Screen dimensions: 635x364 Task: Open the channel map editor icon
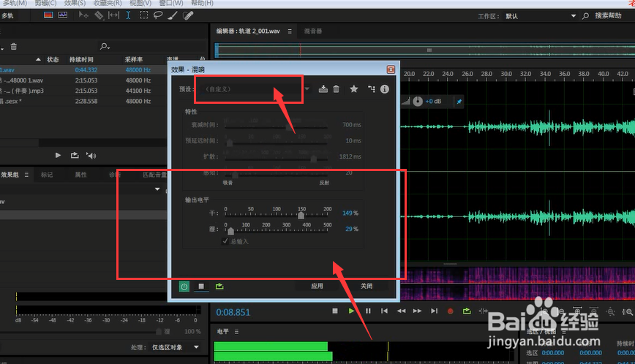click(371, 89)
